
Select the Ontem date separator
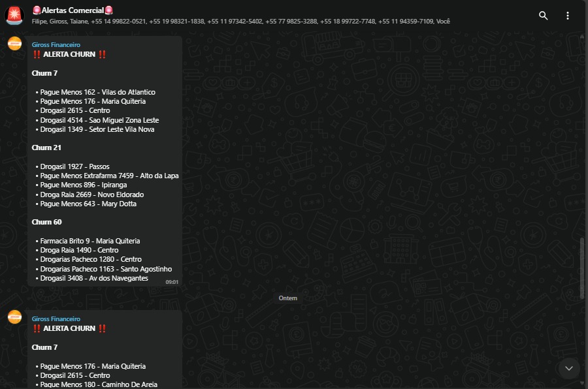(x=287, y=298)
